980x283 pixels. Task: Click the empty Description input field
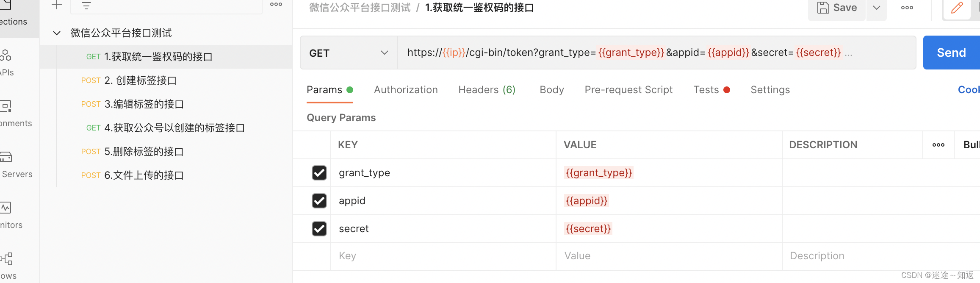881,256
